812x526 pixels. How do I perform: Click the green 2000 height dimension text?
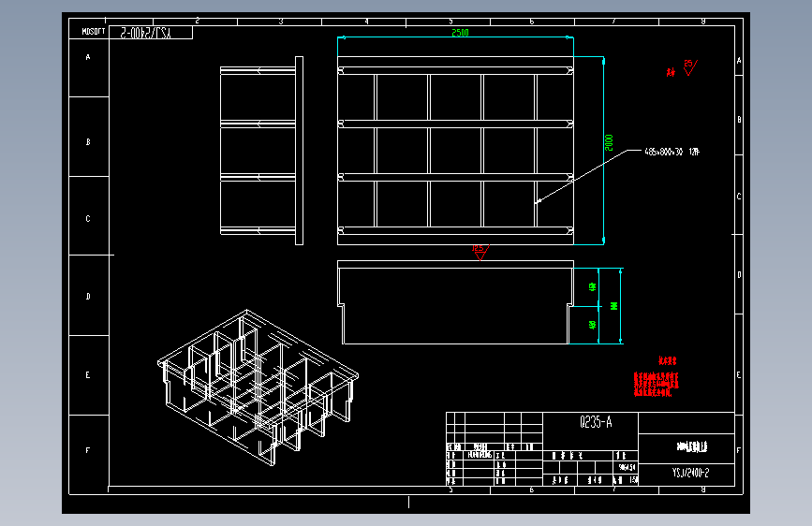(609, 143)
